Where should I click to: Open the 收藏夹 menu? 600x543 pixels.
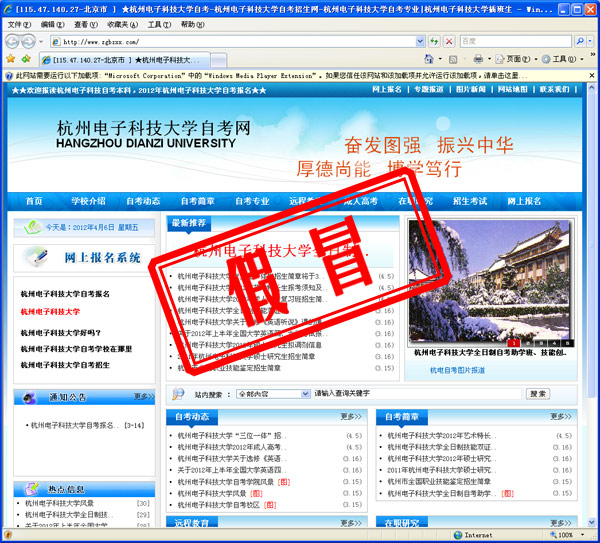click(122, 24)
